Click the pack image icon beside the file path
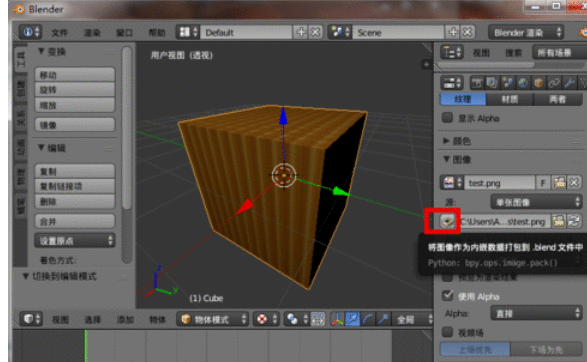 (447, 221)
